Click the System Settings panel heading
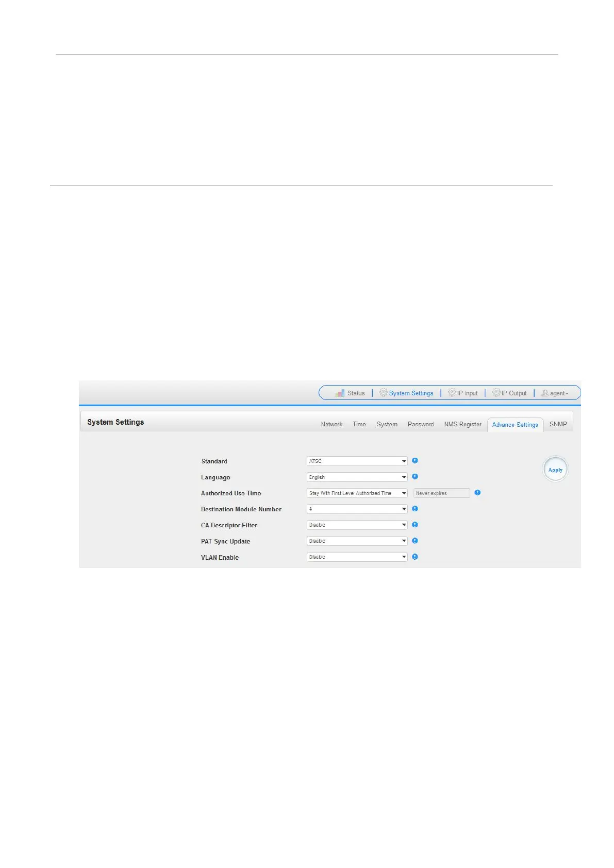 [115, 422]
